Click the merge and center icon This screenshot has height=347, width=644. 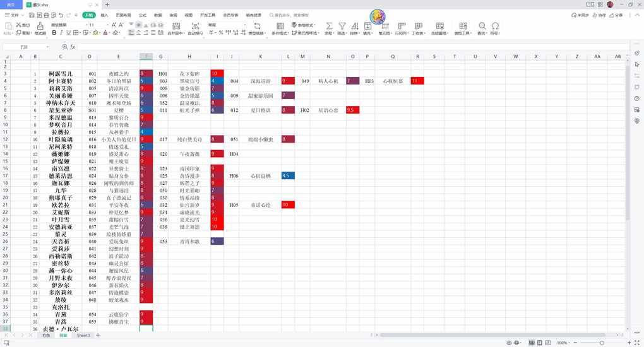coord(176,26)
